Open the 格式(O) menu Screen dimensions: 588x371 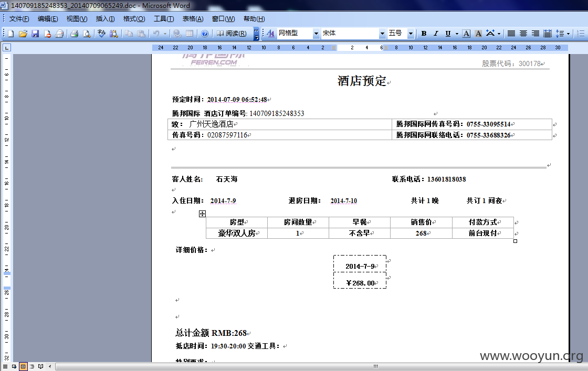134,19
